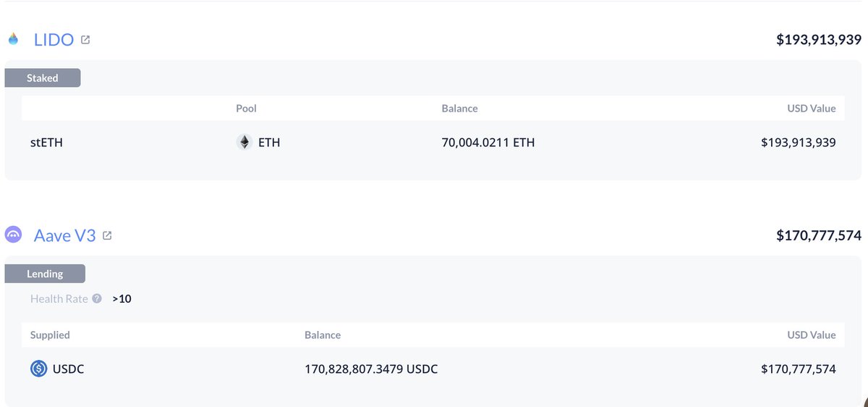Image resolution: width=868 pixels, height=407 pixels.
Task: Select the Lending tab label
Action: 45,274
